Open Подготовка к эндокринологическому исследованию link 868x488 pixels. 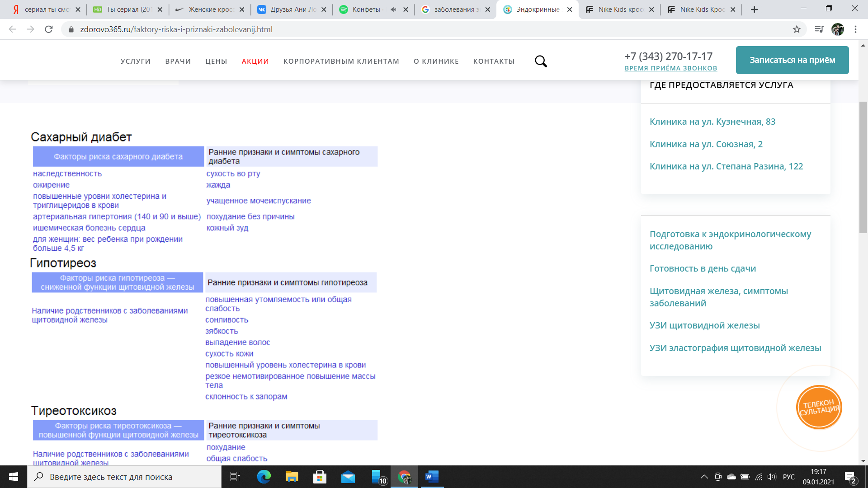point(730,240)
